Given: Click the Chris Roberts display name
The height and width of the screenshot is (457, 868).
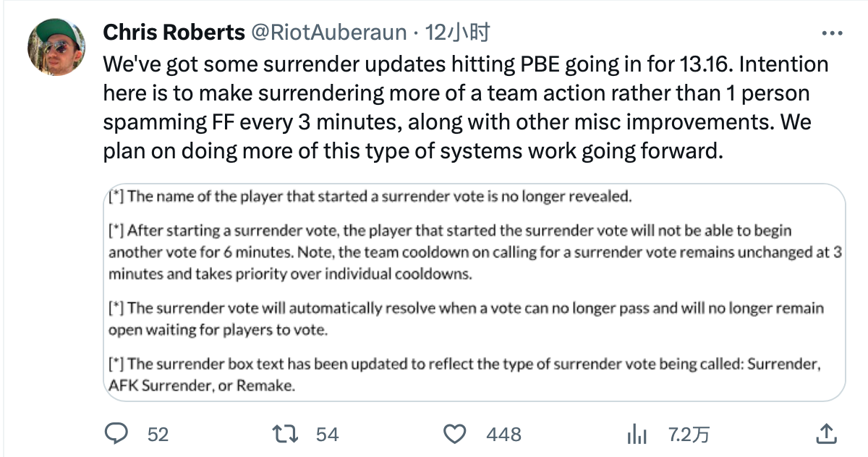Looking at the screenshot, I should (174, 33).
